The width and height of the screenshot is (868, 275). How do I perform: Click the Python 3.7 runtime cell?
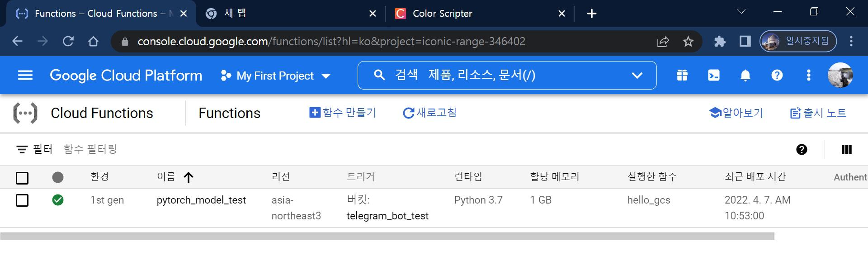pos(478,200)
